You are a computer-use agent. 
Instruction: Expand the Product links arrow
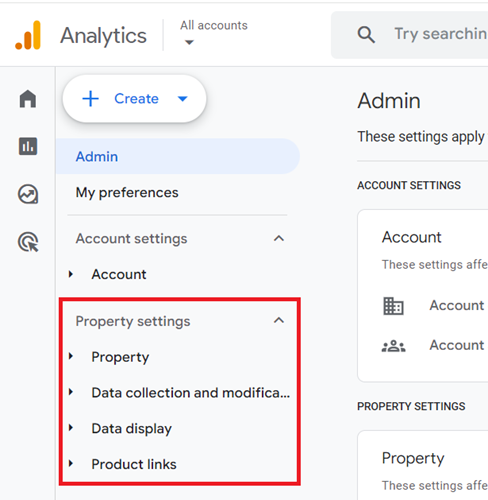(x=71, y=463)
